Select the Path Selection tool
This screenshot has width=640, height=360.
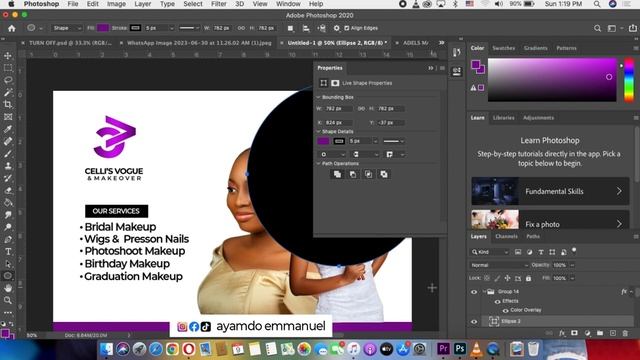pyautogui.click(x=8, y=264)
